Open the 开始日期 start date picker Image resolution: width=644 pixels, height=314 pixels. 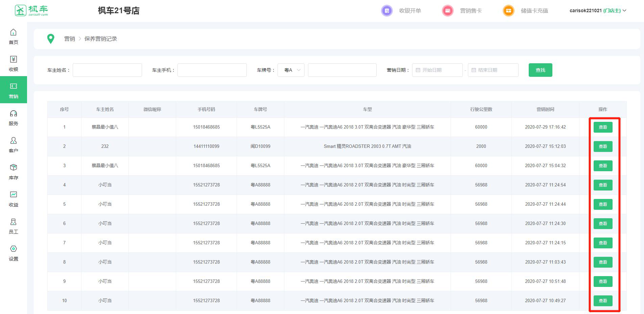(x=437, y=70)
